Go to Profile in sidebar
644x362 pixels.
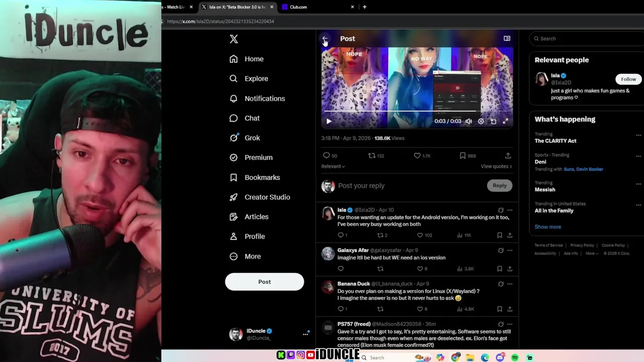click(247, 236)
